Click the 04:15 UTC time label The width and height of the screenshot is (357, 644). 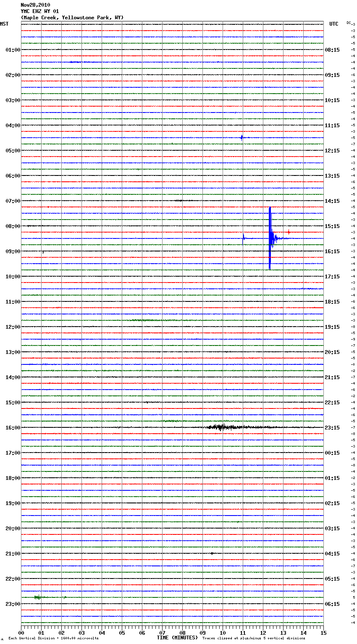[x=332, y=554]
